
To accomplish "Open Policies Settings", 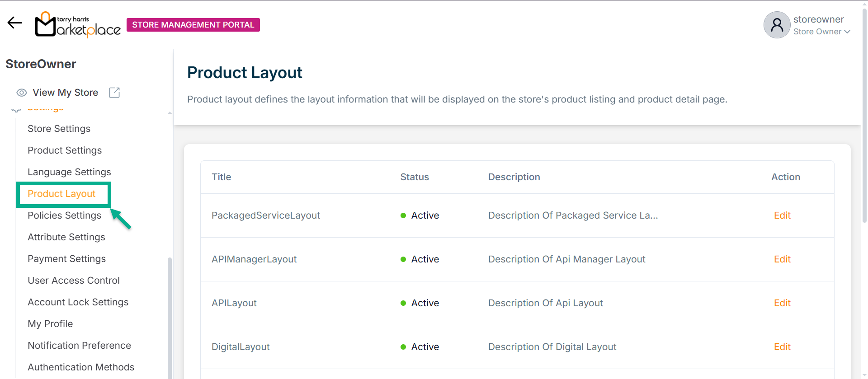I will 64,215.
